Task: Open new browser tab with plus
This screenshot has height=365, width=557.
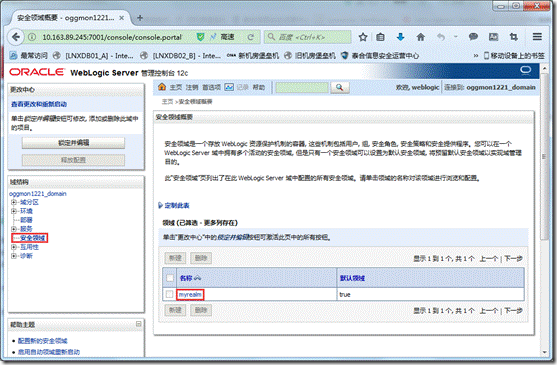Action: (x=140, y=18)
